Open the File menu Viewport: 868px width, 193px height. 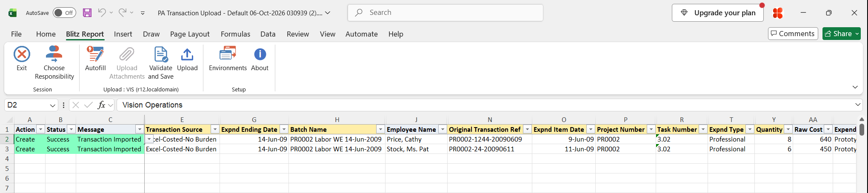[16, 34]
